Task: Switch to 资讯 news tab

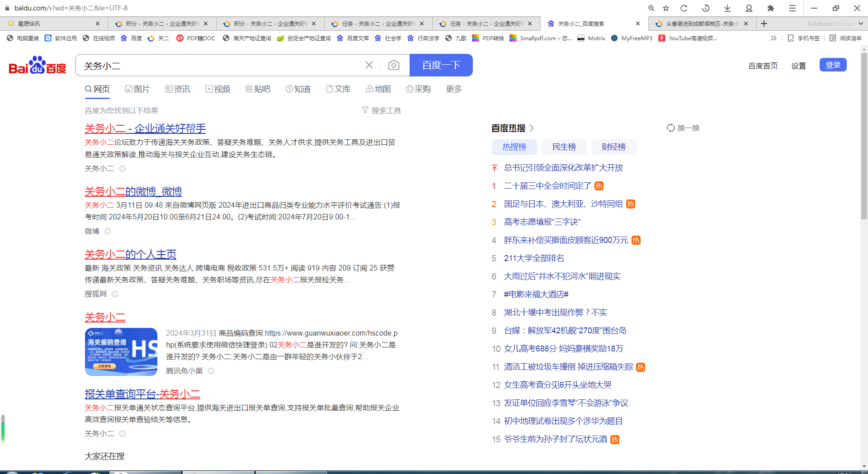Action: (x=178, y=89)
